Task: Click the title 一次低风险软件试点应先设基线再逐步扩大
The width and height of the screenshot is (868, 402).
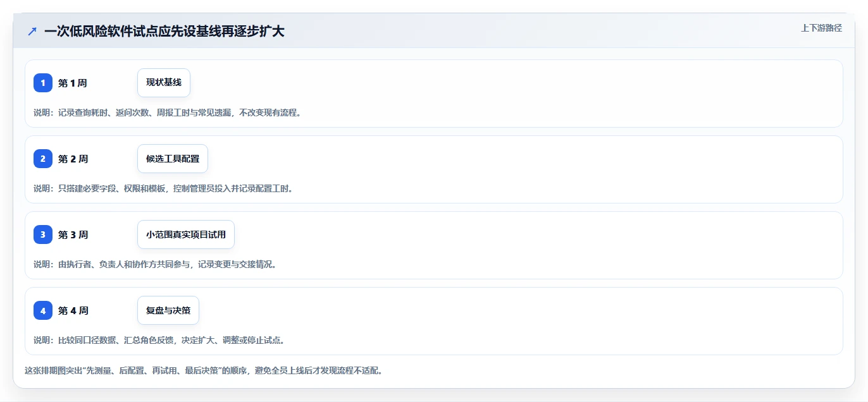Action: [x=164, y=31]
